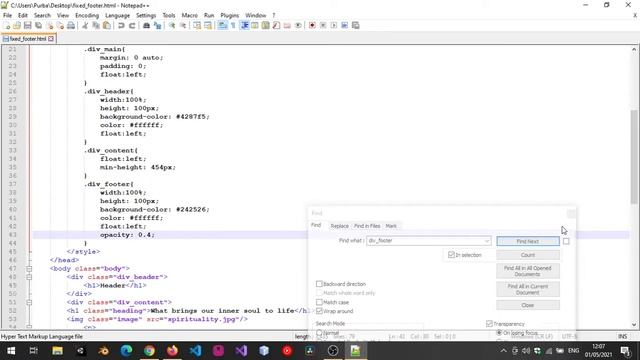This screenshot has width=640, height=360.
Task: Click the Open file toolbar icon
Action: click(x=17, y=25)
